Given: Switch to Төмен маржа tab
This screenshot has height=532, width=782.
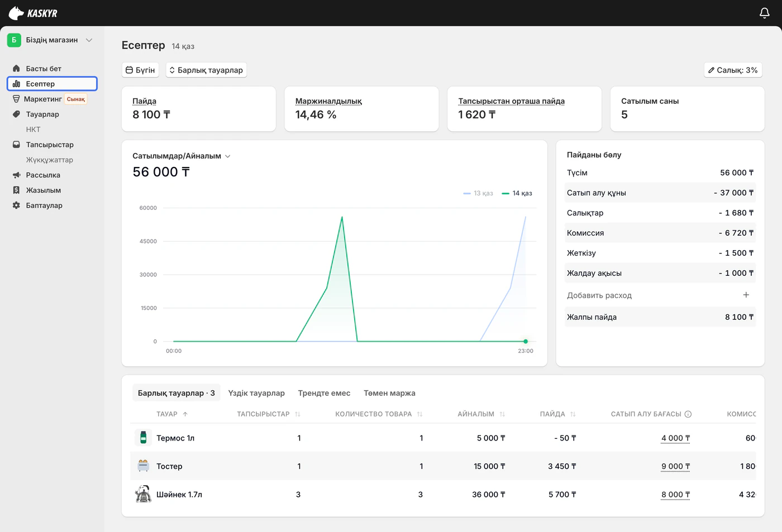Looking at the screenshot, I should (389, 393).
